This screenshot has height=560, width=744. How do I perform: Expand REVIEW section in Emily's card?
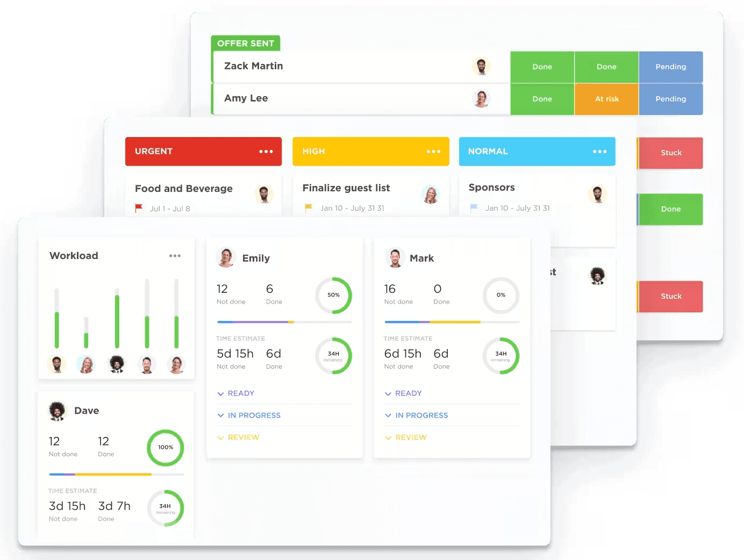coord(238,437)
